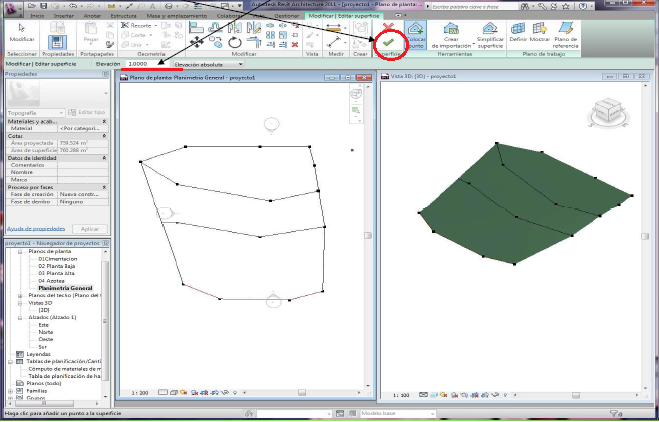Image resolution: width=659 pixels, height=422 pixels.
Task: Select the Norte elevation in project browser
Action: (45, 332)
